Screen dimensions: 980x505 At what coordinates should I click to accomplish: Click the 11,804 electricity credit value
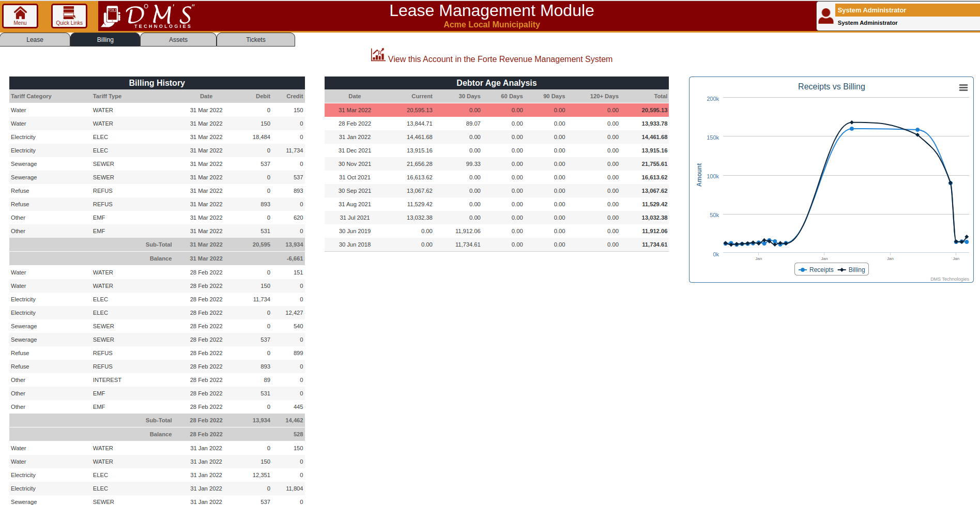tap(295, 488)
